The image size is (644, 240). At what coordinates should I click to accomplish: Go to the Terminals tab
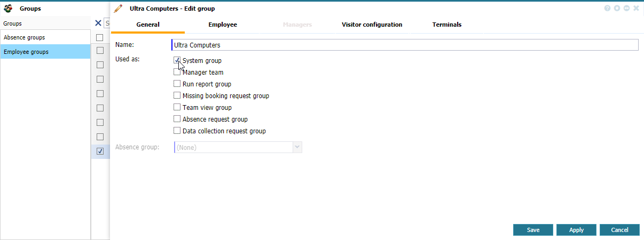[x=447, y=25]
